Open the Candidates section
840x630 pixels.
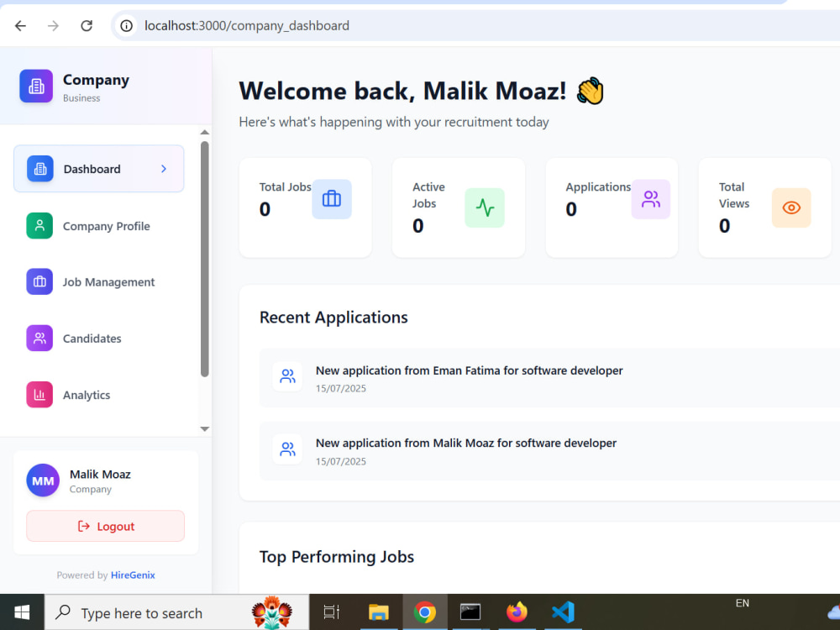(98, 338)
